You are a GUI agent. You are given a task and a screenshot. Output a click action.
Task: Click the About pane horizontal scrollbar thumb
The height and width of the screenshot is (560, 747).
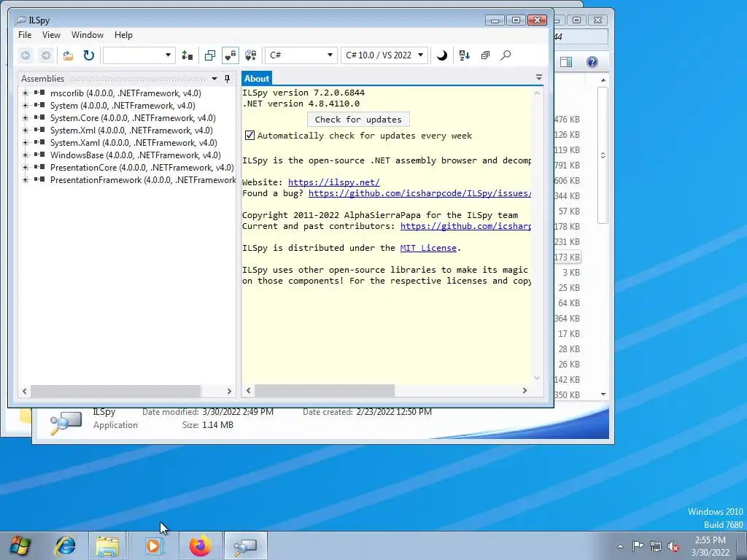pyautogui.click(x=325, y=391)
